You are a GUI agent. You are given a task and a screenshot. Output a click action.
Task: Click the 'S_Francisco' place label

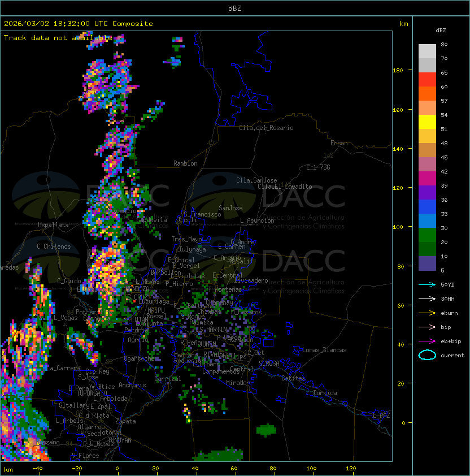coord(202,214)
